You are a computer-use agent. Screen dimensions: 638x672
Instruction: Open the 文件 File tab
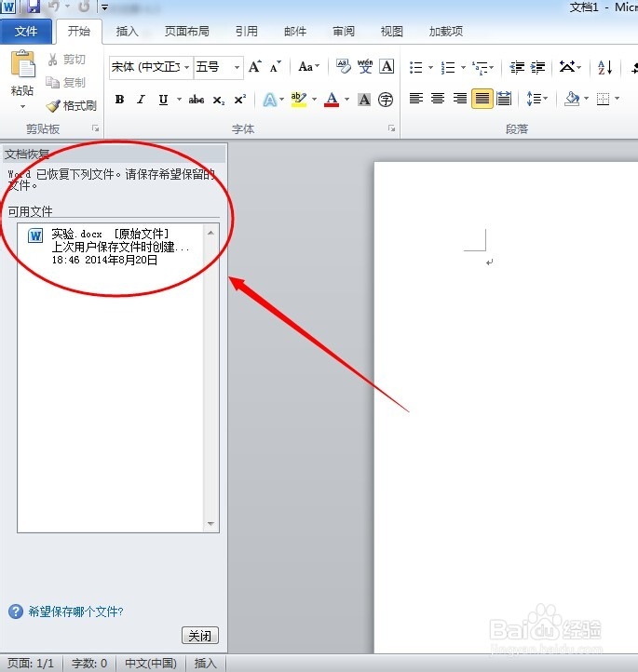(x=26, y=32)
